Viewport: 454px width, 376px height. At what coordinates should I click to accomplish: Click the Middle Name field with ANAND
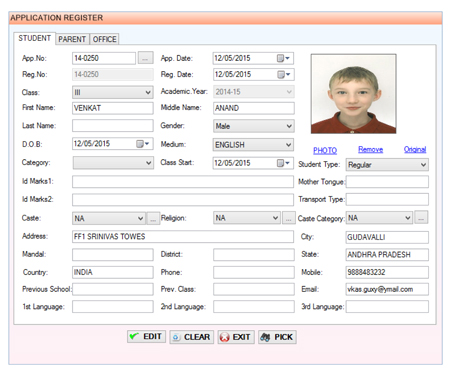click(254, 108)
